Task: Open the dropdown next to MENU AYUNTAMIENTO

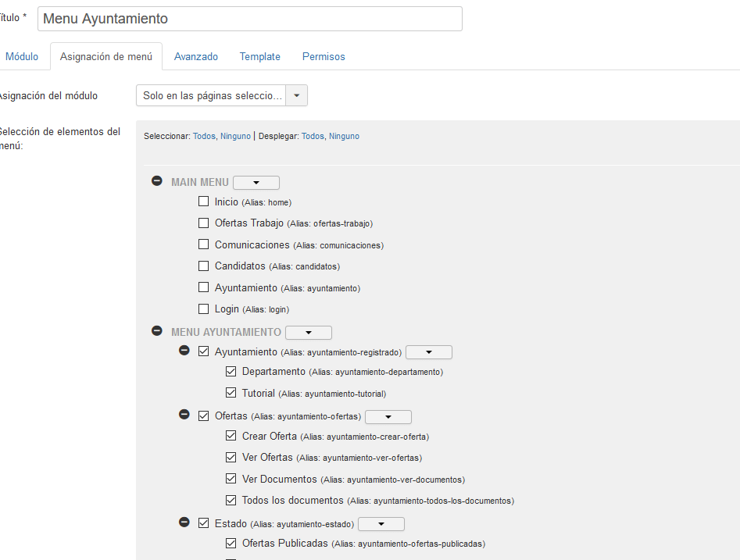Action: (309, 333)
